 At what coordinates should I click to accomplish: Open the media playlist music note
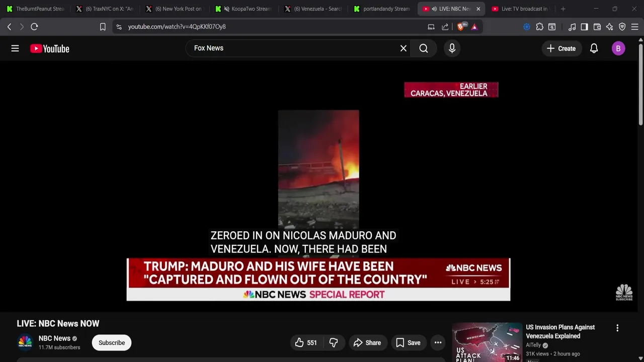[x=572, y=27]
